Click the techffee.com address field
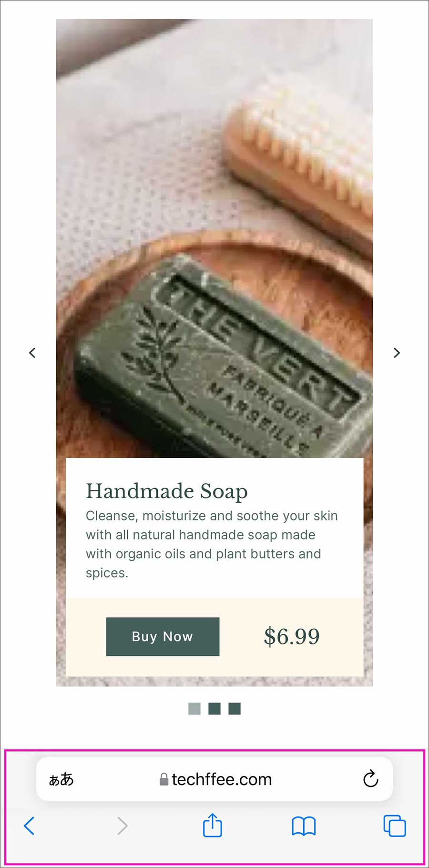 [x=214, y=778]
